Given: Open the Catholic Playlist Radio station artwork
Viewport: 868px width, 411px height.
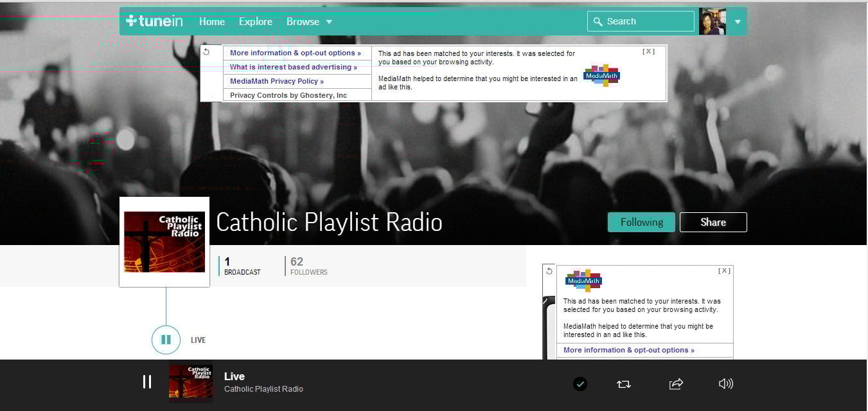Looking at the screenshot, I should click(164, 242).
